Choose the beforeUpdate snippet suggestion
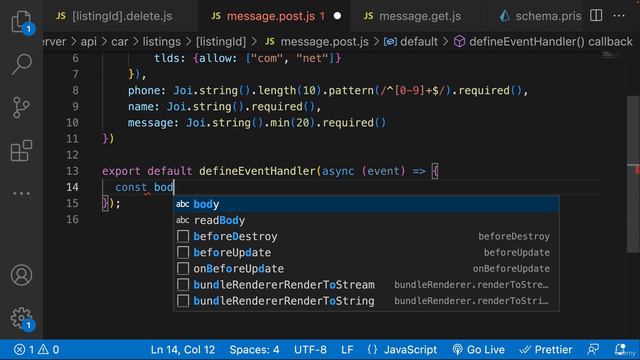 (x=366, y=253)
